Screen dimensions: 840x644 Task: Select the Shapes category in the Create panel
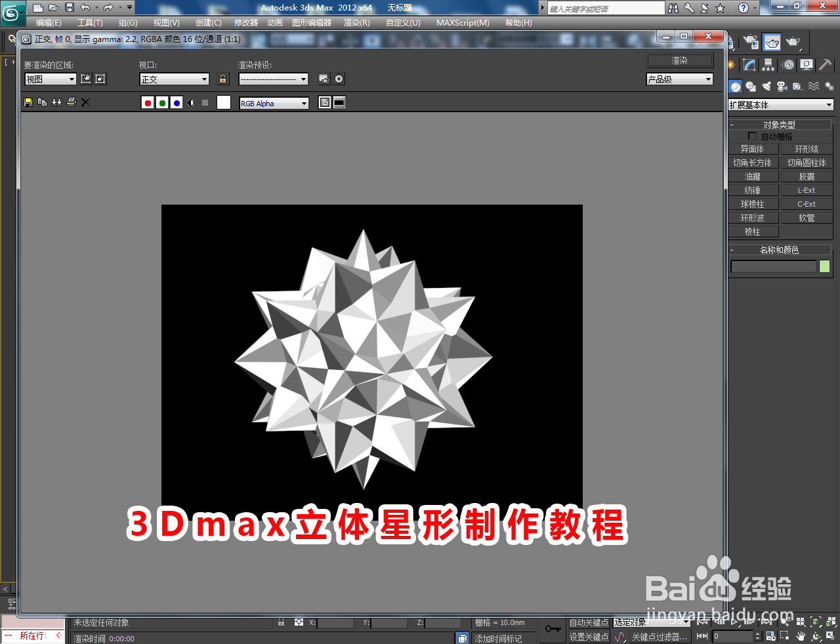[751, 86]
